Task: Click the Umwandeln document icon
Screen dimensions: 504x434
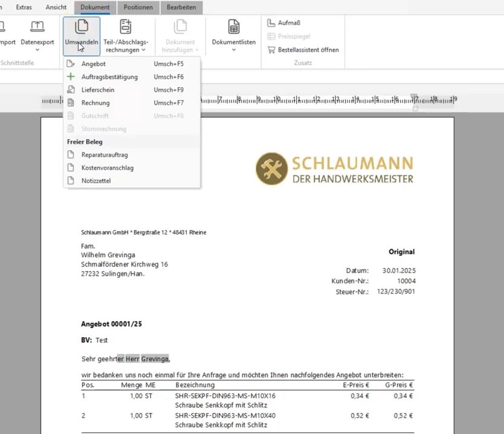Action: tap(82, 27)
